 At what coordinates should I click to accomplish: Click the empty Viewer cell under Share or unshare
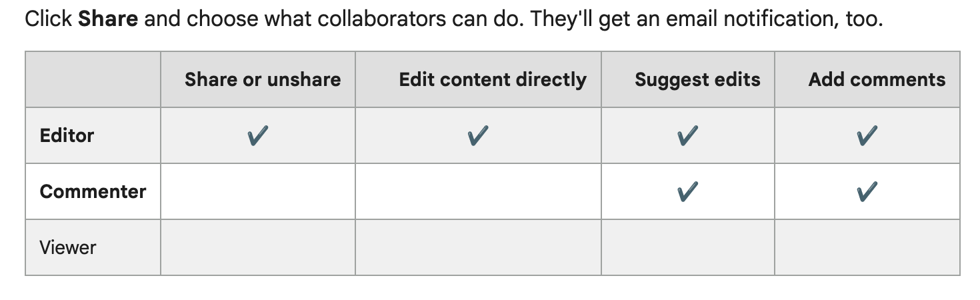click(257, 248)
